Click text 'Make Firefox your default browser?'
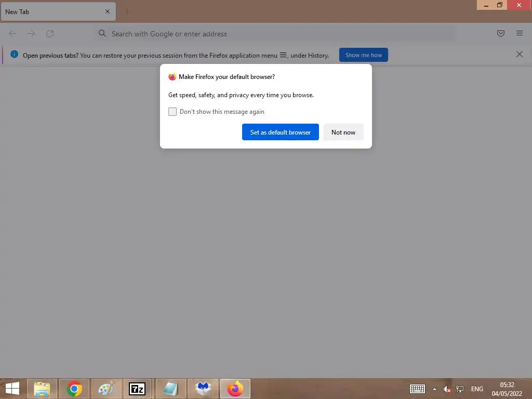 [x=227, y=77]
